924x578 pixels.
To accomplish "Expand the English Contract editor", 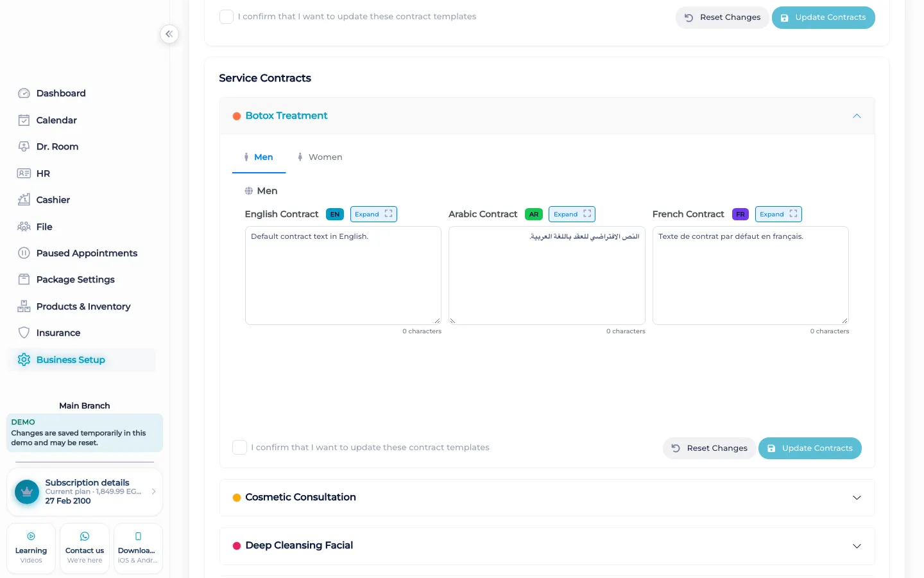I will click(373, 215).
